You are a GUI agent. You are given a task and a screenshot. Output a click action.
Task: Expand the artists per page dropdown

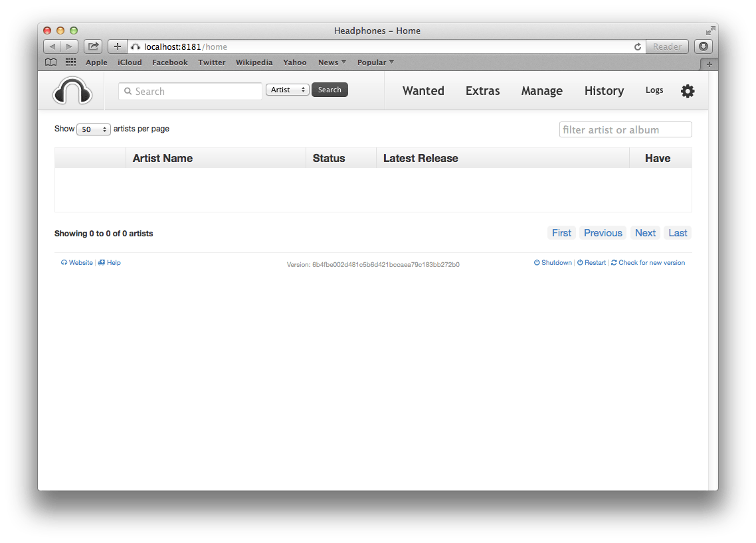click(x=93, y=129)
